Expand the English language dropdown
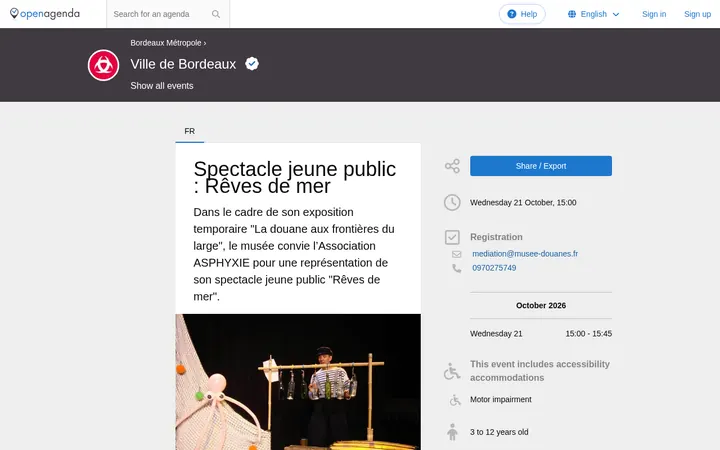Viewport: 720px width, 450px height. (x=594, y=14)
